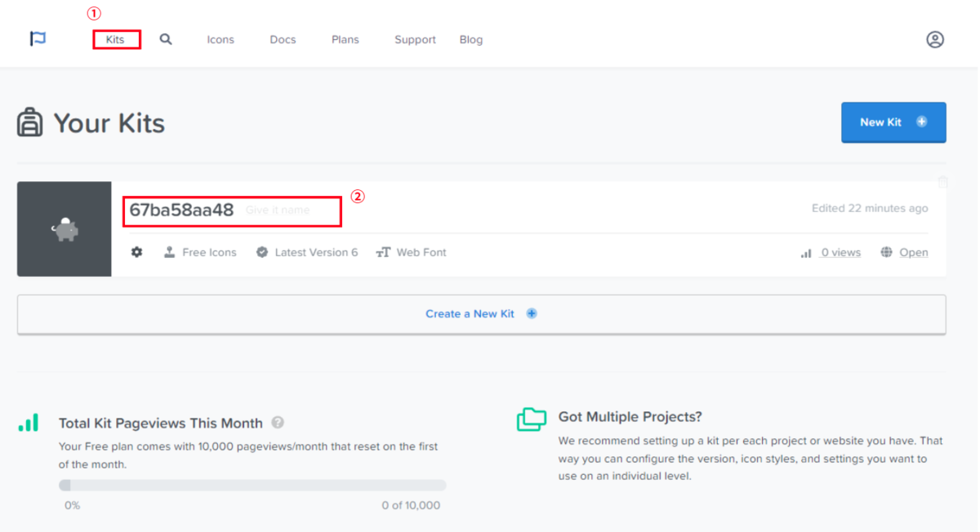The width and height of the screenshot is (980, 532).
Task: Delete the kit with the faint trash icon
Action: pyautogui.click(x=942, y=182)
